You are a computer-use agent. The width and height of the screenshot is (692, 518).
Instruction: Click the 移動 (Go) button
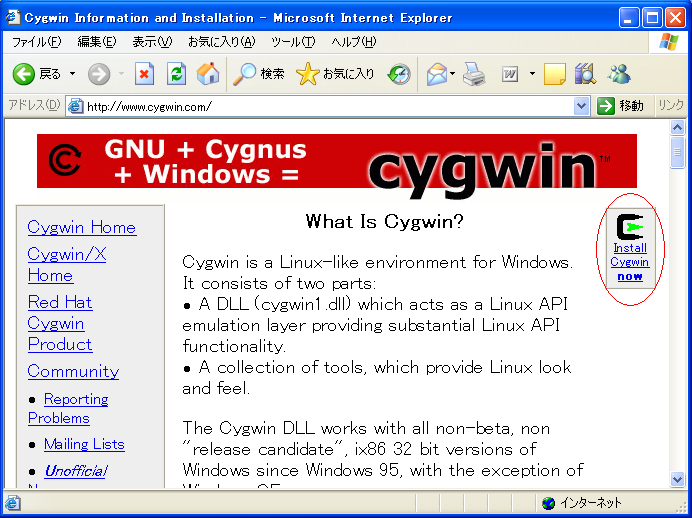point(621,106)
